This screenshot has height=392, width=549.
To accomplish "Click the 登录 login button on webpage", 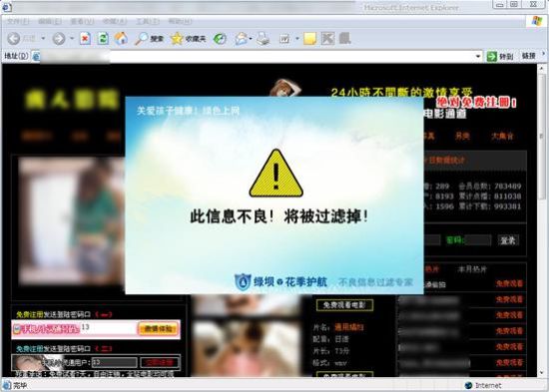I will 508,240.
